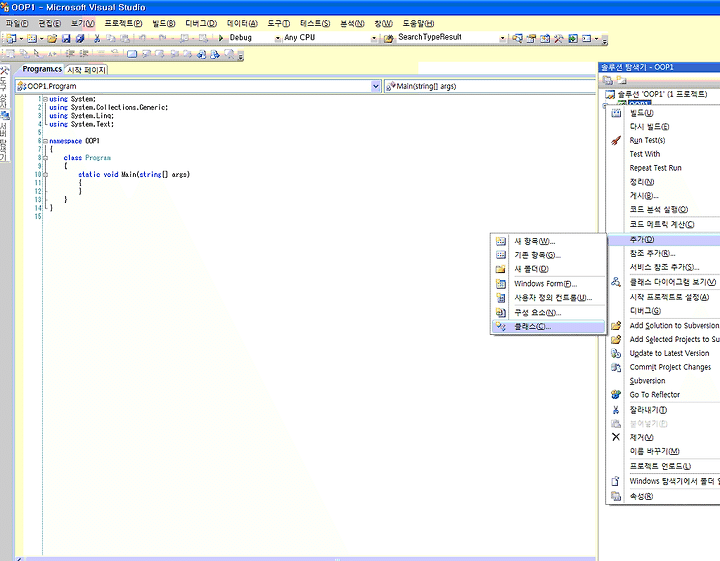This screenshot has height=561, width=720.
Task: Start debugging with the green play icon
Action: (x=221, y=38)
